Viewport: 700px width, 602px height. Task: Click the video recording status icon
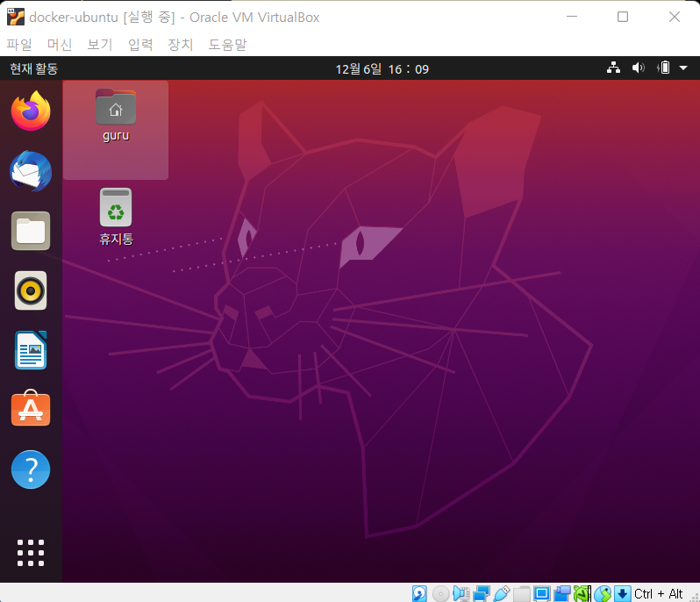tap(562, 593)
